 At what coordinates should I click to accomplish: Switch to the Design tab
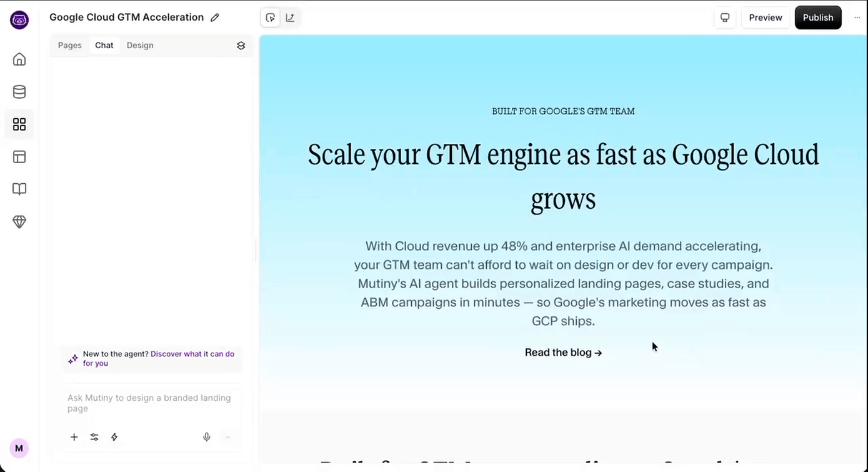pyautogui.click(x=140, y=45)
